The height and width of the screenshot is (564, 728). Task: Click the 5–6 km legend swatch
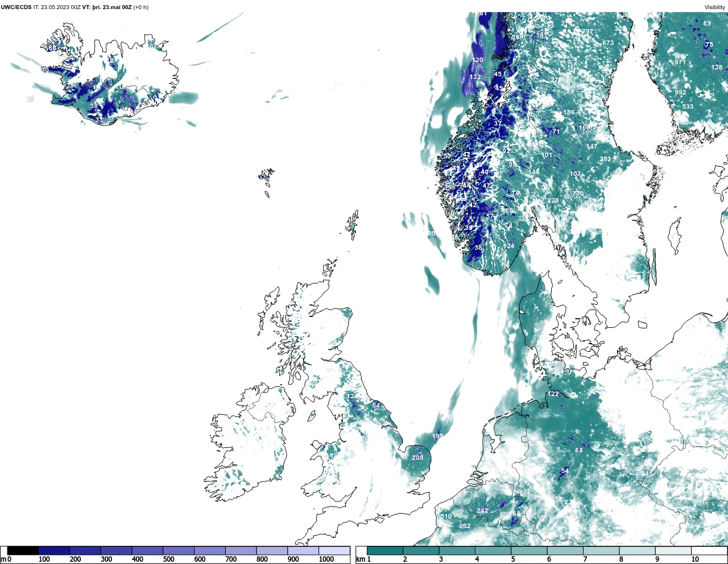[x=529, y=551]
